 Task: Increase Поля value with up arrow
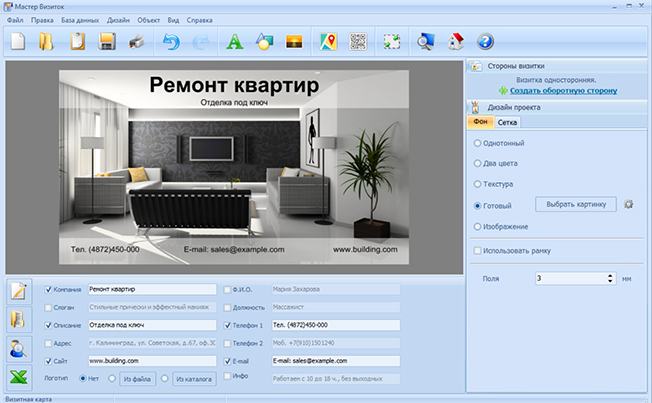tap(610, 275)
